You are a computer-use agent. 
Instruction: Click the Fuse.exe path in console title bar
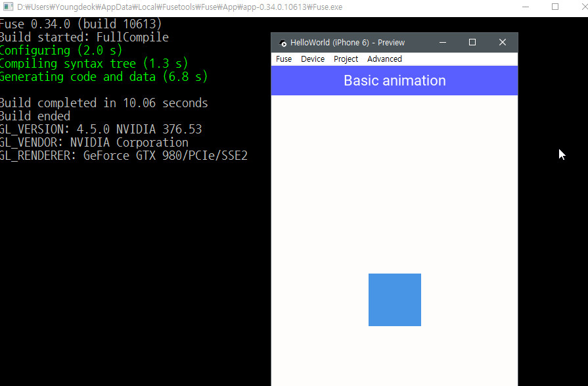(x=179, y=7)
